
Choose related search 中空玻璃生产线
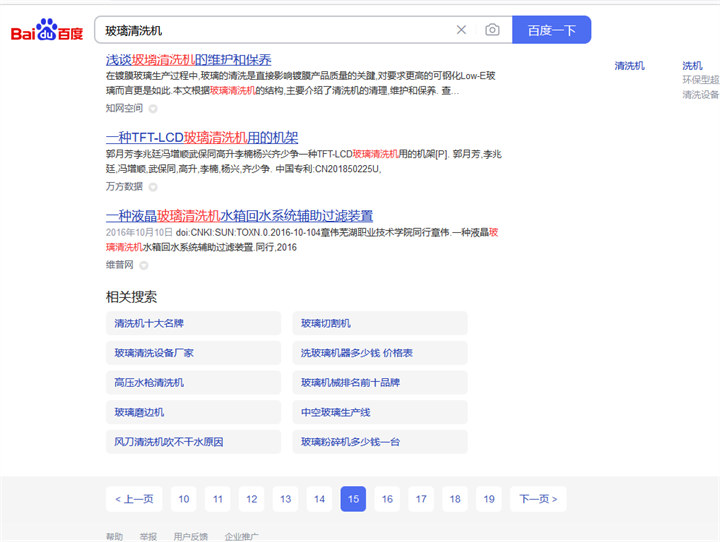tap(380, 412)
